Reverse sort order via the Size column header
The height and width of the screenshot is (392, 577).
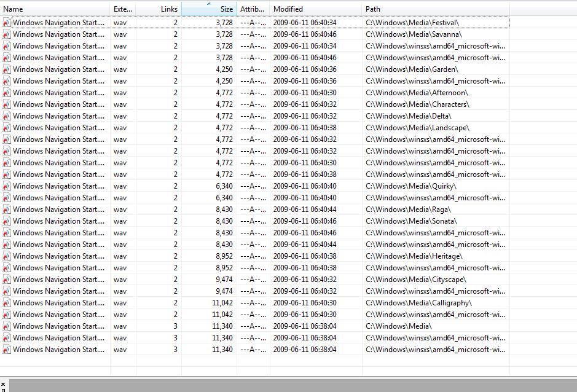tap(209, 9)
